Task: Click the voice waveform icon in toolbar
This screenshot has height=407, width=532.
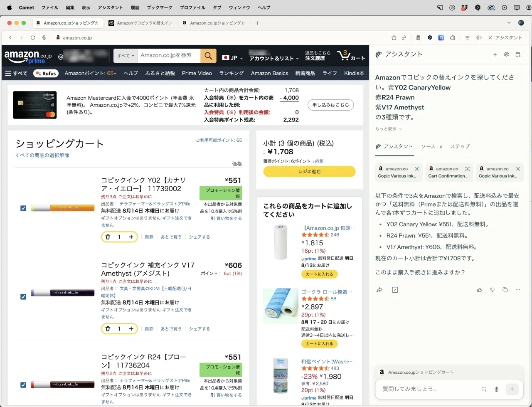Action: (x=479, y=37)
